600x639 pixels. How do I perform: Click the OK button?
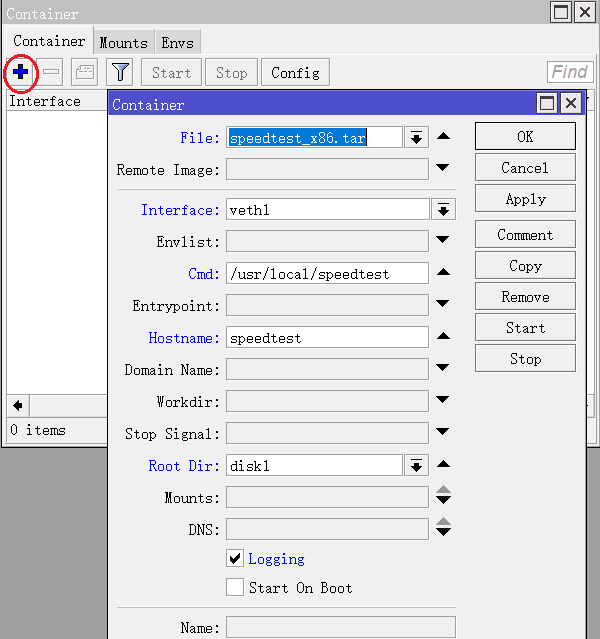[x=525, y=137]
